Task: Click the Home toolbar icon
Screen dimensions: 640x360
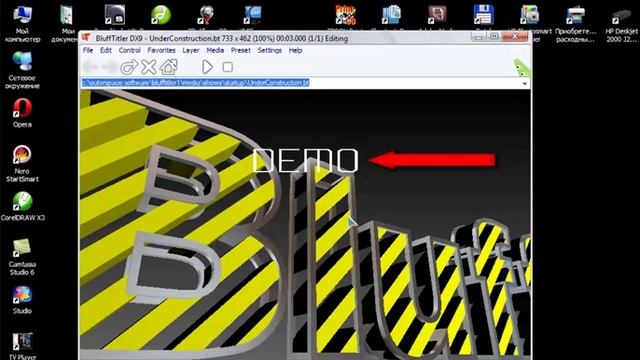Action: [169, 67]
